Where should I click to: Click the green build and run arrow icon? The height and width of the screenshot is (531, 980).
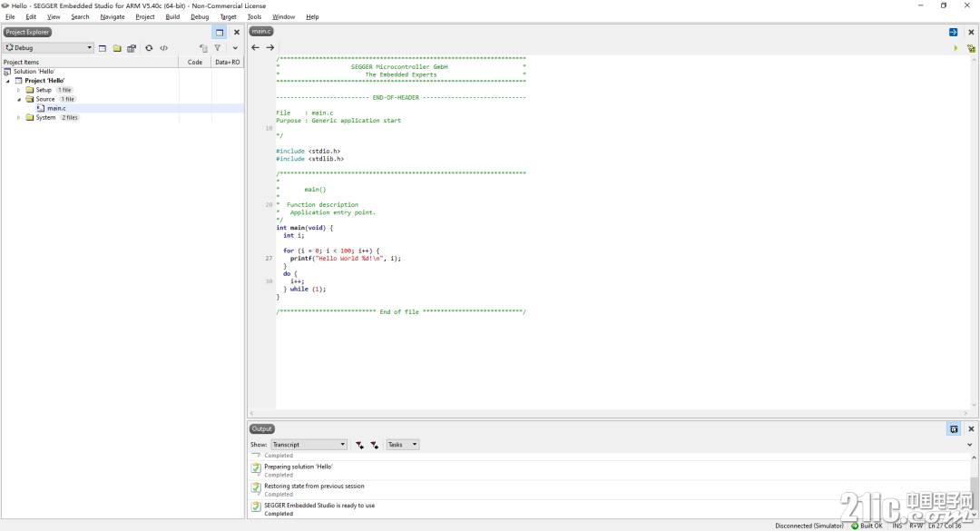(955, 48)
